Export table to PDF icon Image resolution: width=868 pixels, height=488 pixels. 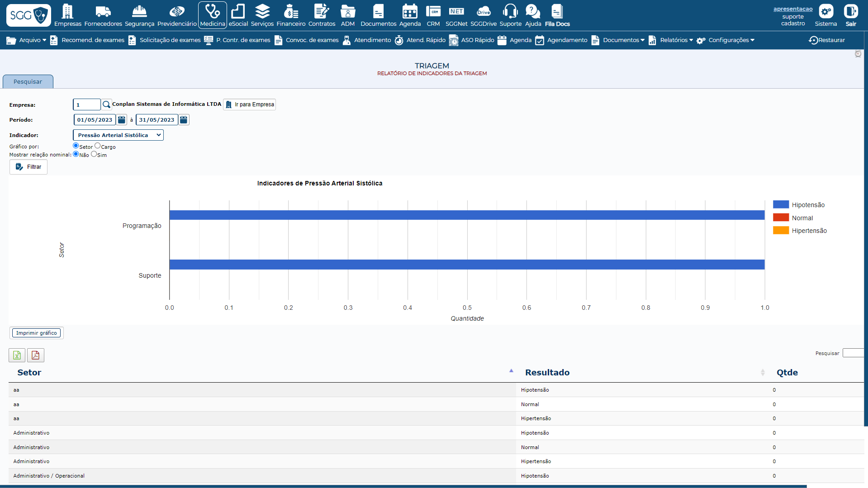point(35,355)
